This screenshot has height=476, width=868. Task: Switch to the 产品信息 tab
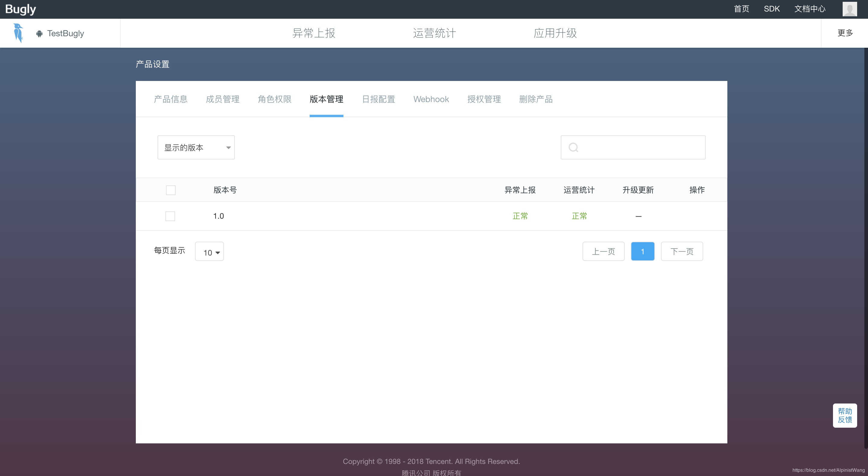pos(171,99)
